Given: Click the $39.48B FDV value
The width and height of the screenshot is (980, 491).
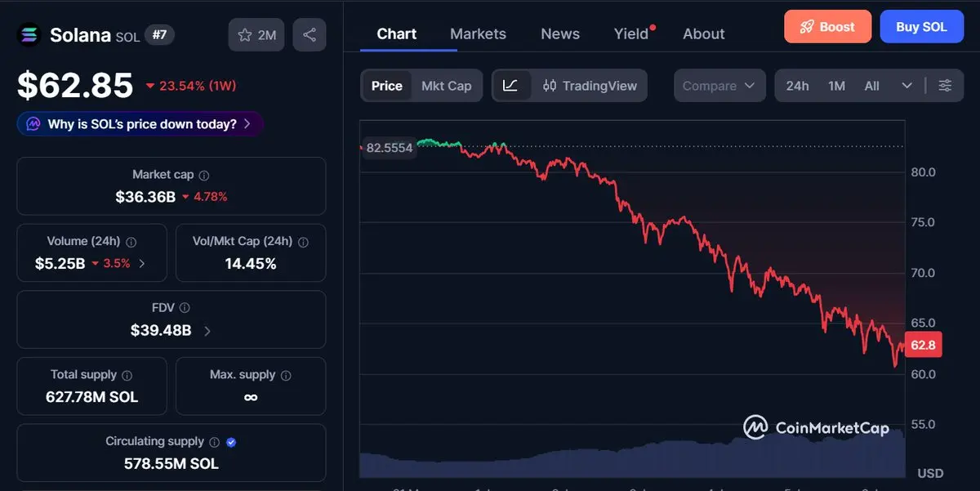Looking at the screenshot, I should tap(161, 331).
